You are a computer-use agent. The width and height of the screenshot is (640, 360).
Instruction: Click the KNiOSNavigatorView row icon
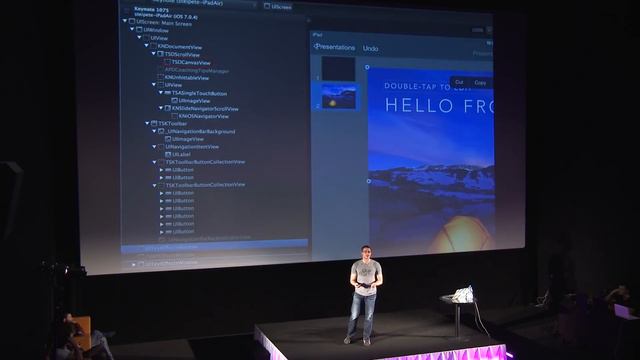175,116
